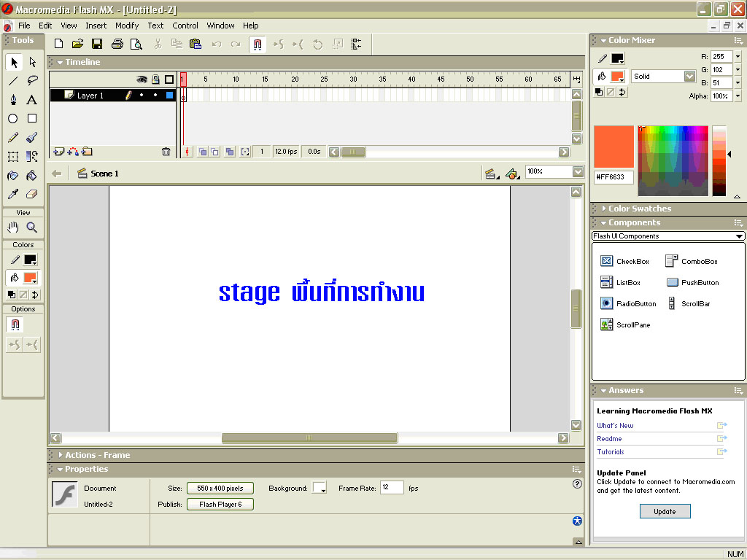The width and height of the screenshot is (747, 560).
Task: Delete layer with the trash icon
Action: coord(166,152)
